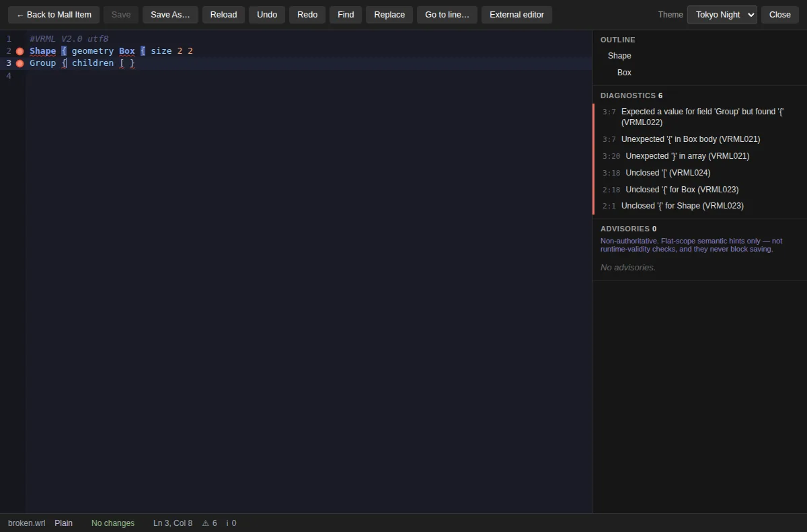
Task: Click the info count in status bar
Action: 231,523
